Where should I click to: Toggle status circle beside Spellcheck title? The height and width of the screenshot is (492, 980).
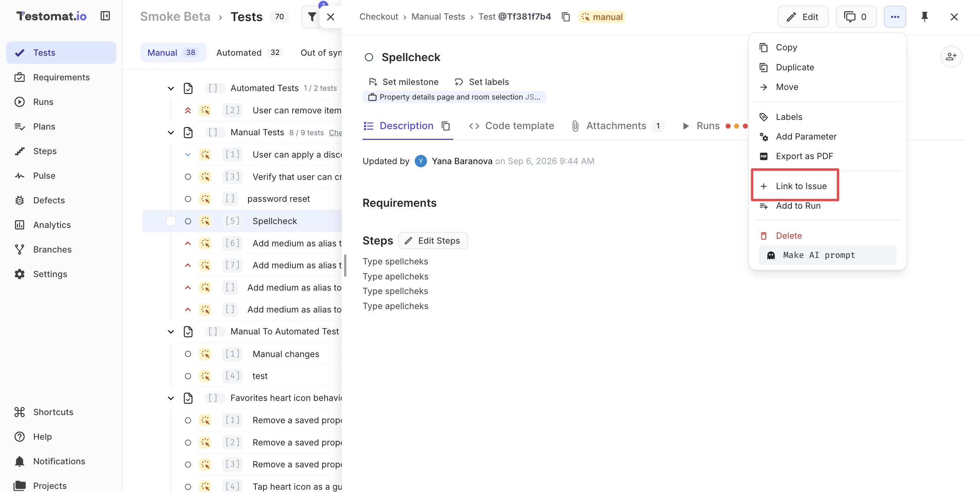pos(369,57)
